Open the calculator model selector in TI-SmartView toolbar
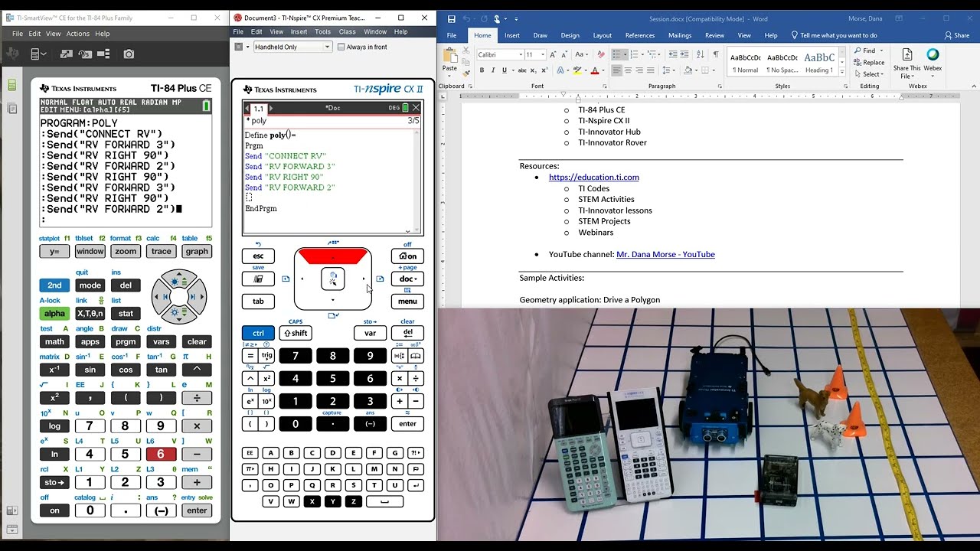 point(38,54)
